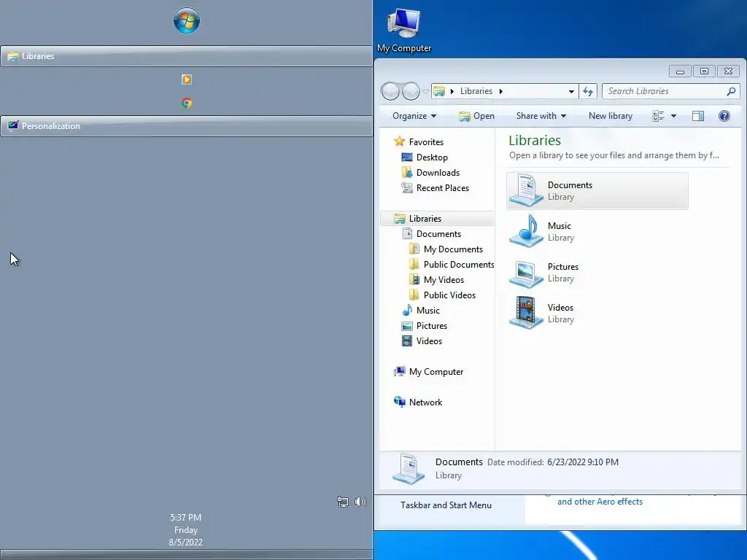This screenshot has width=747, height=560.
Task: Click New library in the toolbar
Action: pos(611,116)
